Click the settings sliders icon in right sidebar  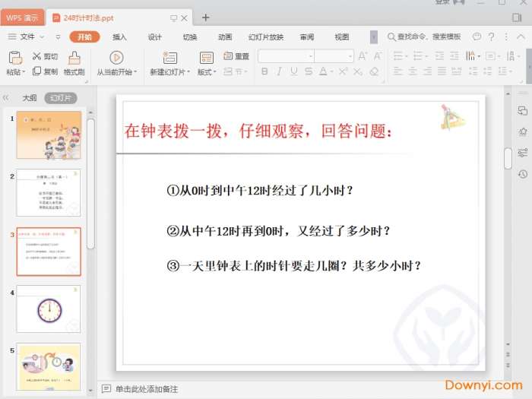[523, 153]
